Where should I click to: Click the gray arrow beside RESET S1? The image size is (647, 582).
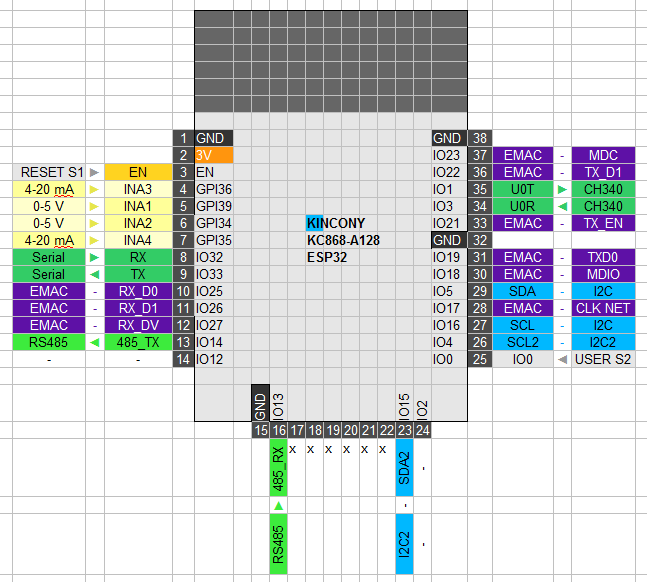pyautogui.click(x=94, y=172)
